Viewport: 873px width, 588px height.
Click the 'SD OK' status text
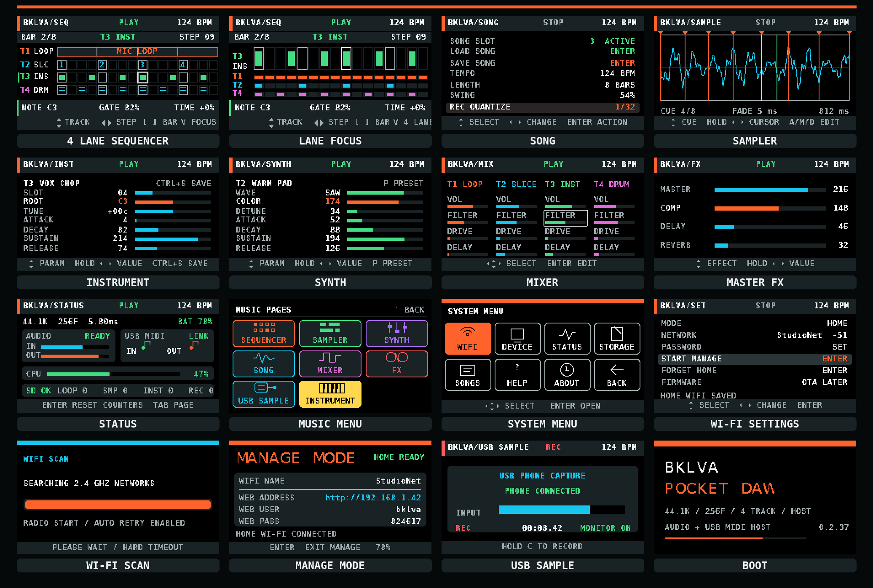click(x=38, y=391)
